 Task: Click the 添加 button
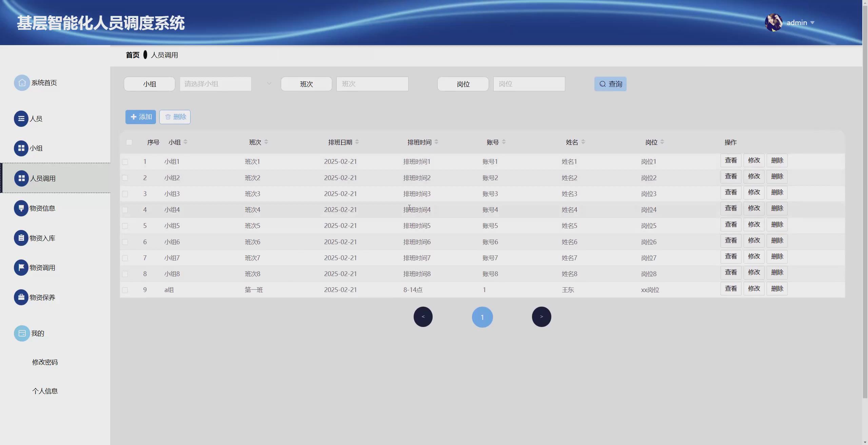click(x=141, y=117)
